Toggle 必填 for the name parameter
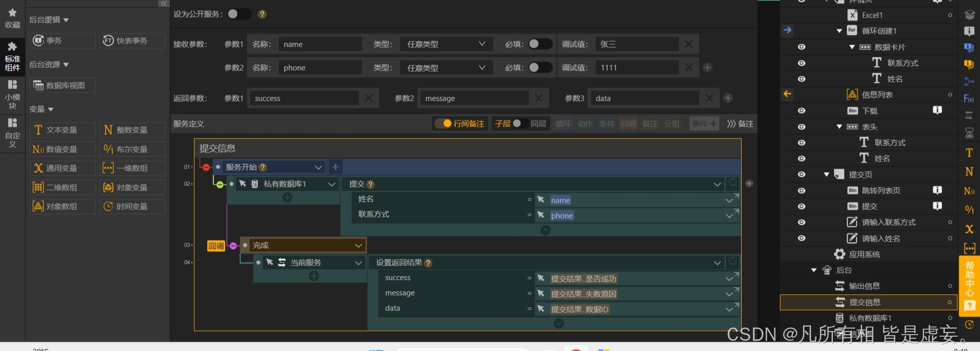Image resolution: width=980 pixels, height=351 pixels. (540, 44)
